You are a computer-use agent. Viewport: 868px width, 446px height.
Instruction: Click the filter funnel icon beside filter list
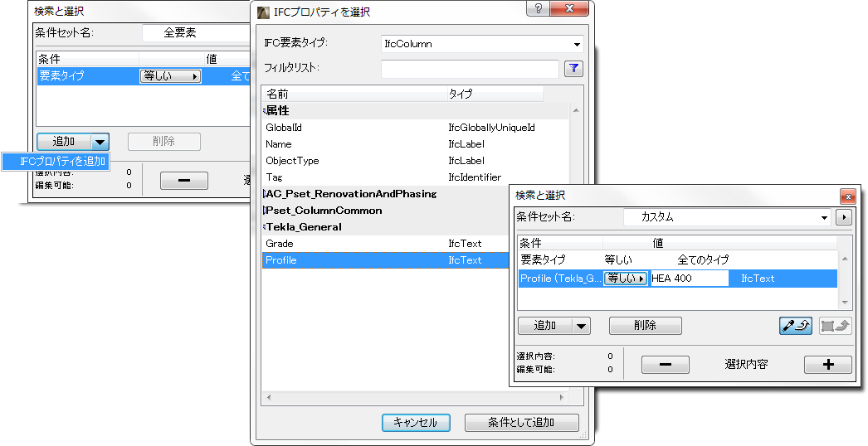573,69
